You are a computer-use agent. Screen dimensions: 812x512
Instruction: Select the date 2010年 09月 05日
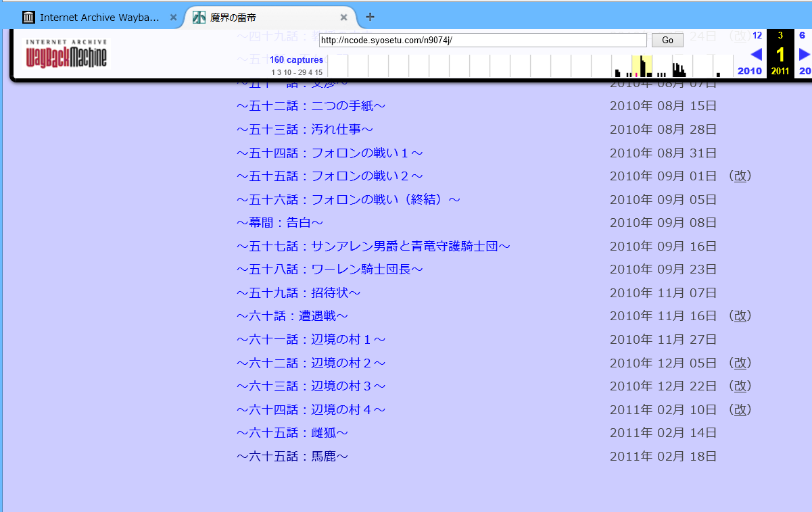[x=663, y=199]
